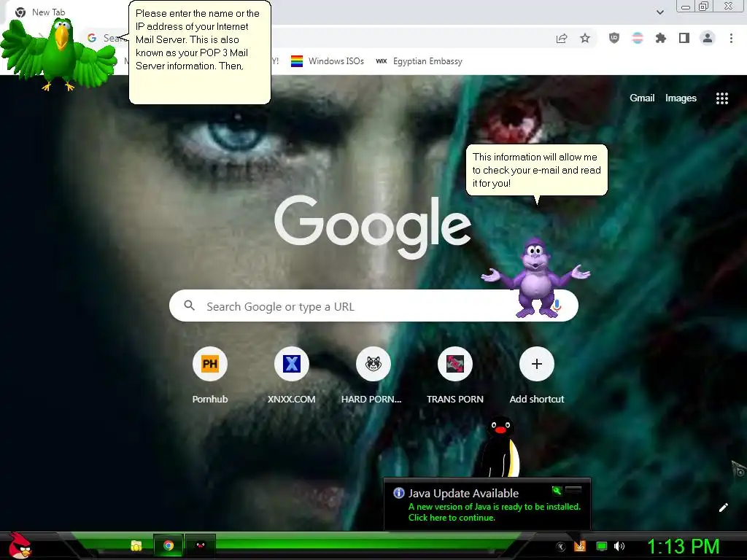Click the green Peedy parrot character

click(58, 55)
